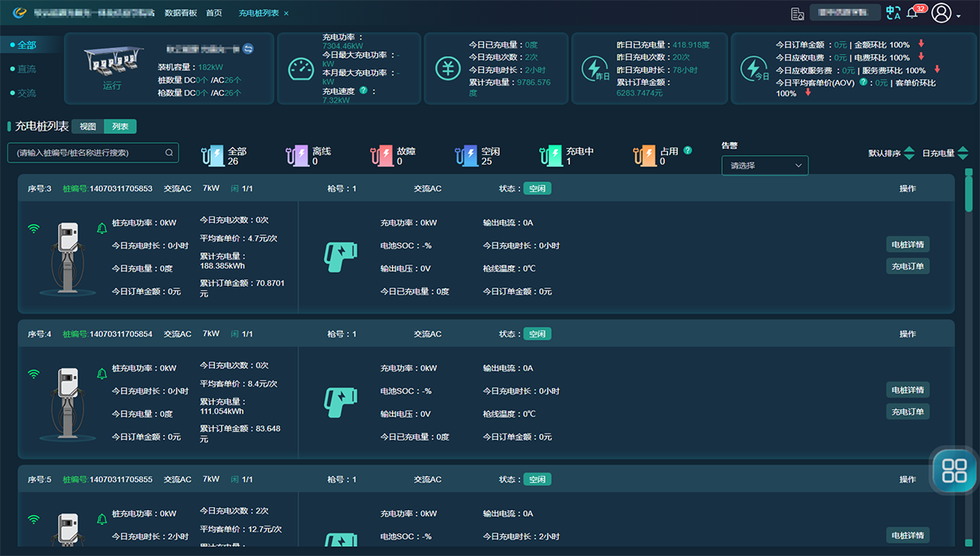Open the 告警 请选择 dropdown

coord(764,166)
